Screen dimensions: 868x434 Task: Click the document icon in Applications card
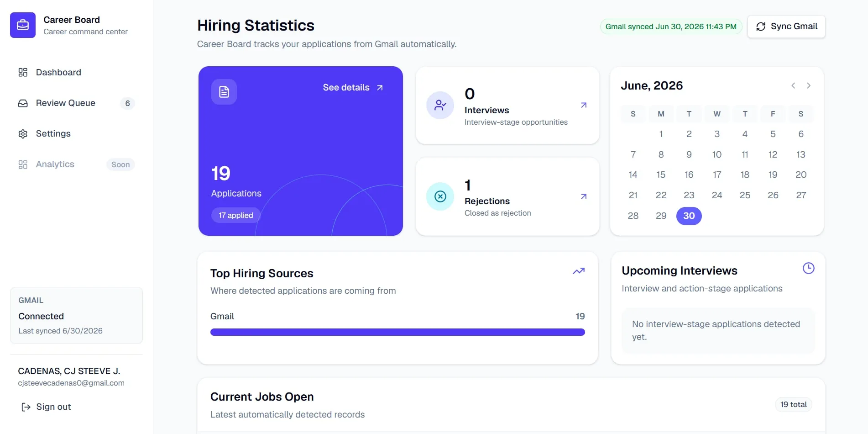coord(224,92)
